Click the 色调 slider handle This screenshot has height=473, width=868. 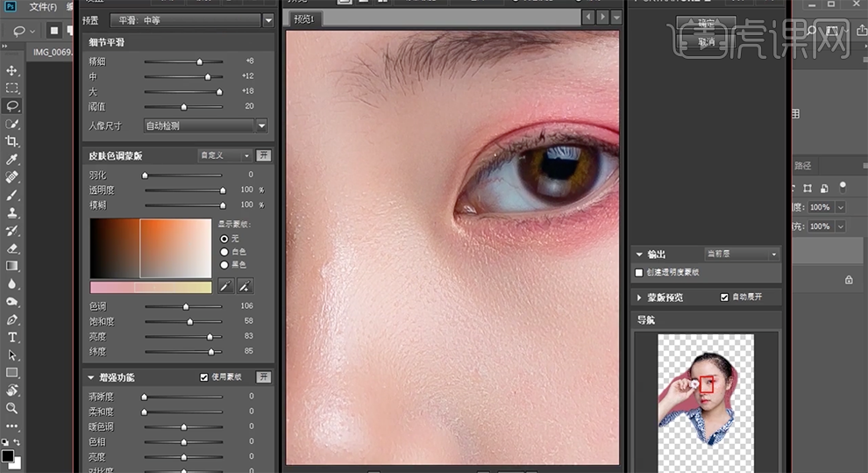(186, 307)
